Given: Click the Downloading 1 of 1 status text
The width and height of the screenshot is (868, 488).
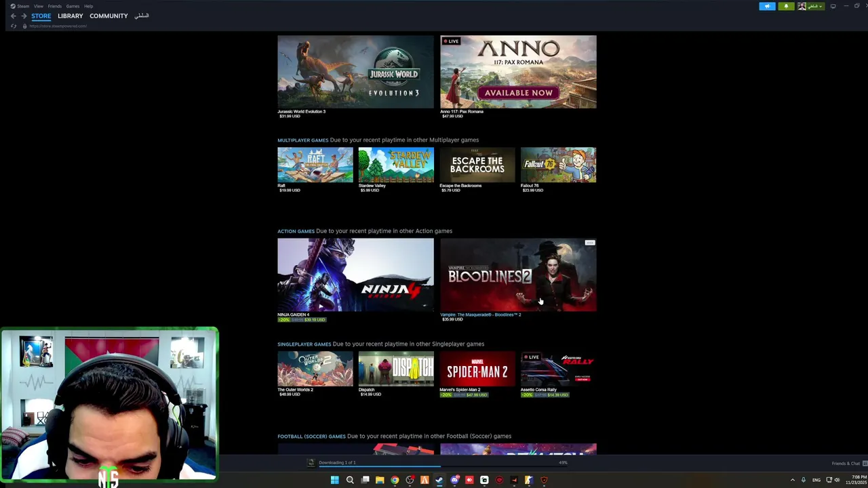Looking at the screenshot, I should 337,462.
